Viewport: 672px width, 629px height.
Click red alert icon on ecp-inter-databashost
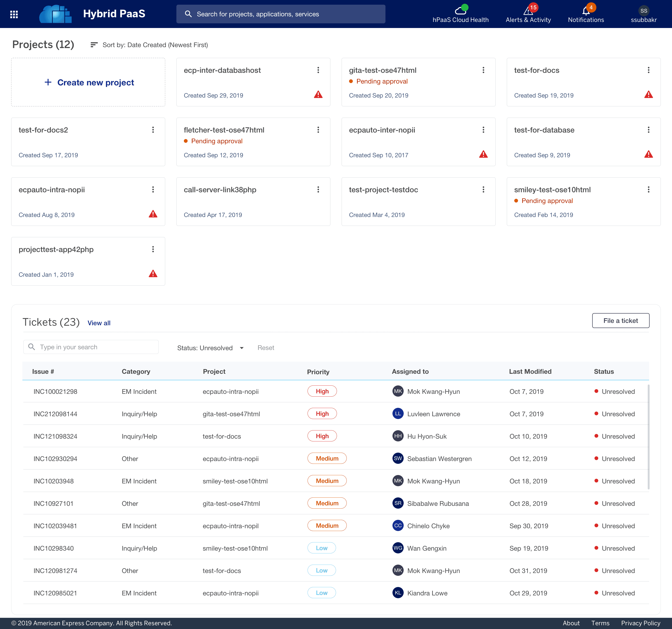318,95
